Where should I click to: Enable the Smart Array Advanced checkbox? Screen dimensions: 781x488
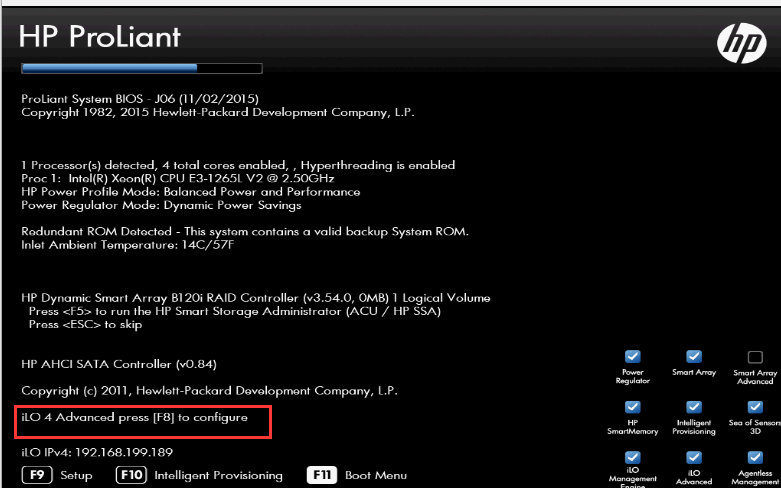tap(756, 357)
